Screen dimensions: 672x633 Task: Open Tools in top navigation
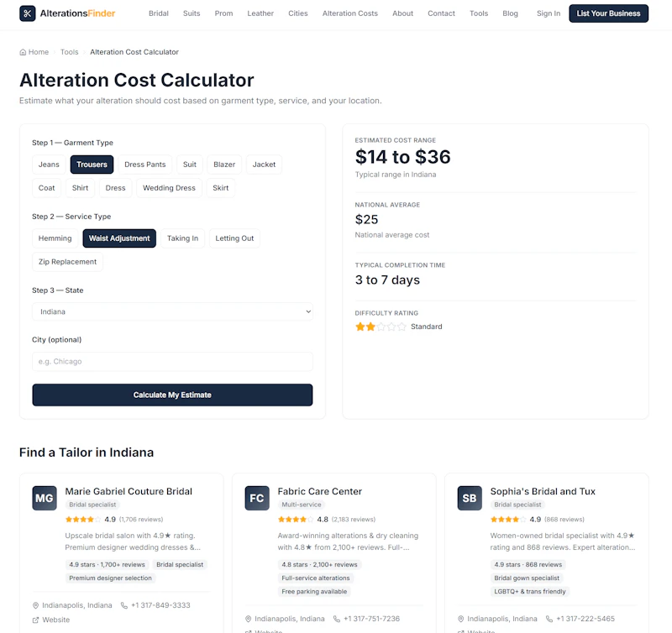click(x=479, y=13)
